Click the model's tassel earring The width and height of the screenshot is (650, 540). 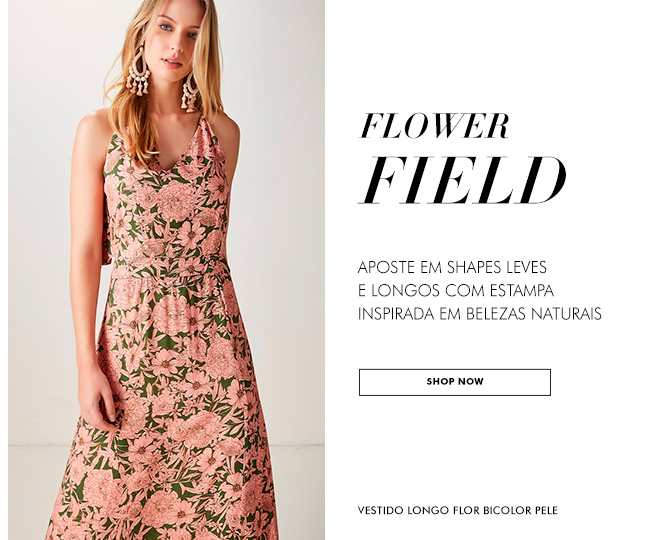[138, 73]
